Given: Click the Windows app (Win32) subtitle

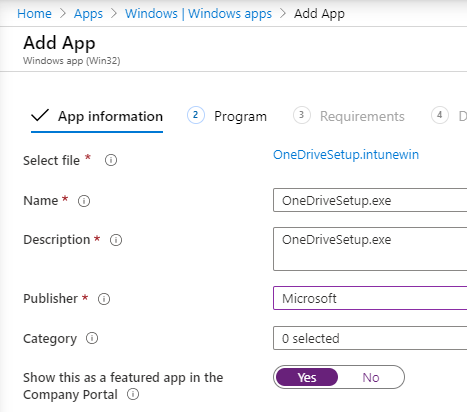Looking at the screenshot, I should [72, 61].
